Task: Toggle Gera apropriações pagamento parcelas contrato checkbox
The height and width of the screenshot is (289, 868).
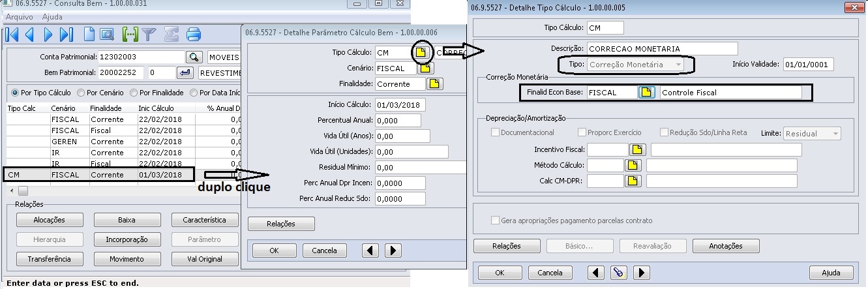Action: coord(495,221)
